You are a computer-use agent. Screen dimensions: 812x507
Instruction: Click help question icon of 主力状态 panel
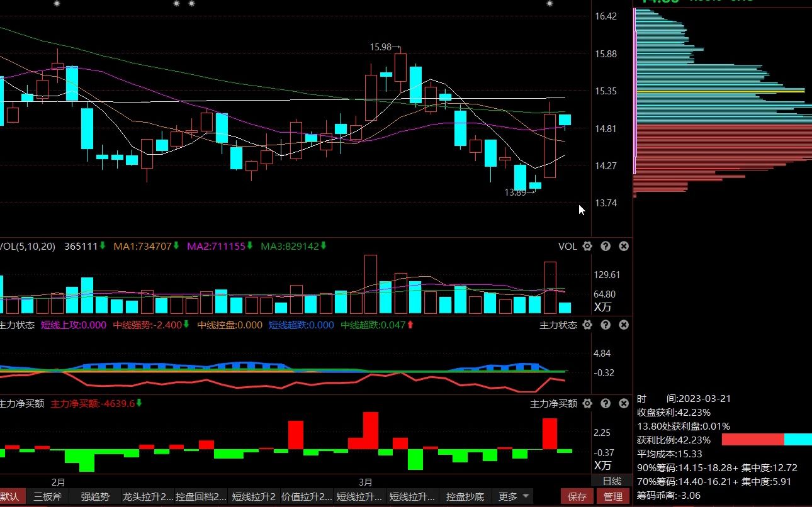coord(606,325)
